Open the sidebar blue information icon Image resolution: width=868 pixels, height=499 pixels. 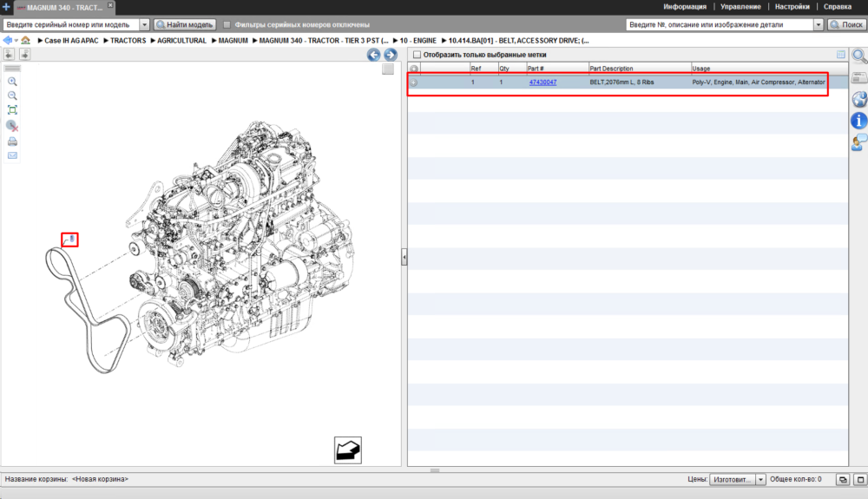click(x=859, y=121)
